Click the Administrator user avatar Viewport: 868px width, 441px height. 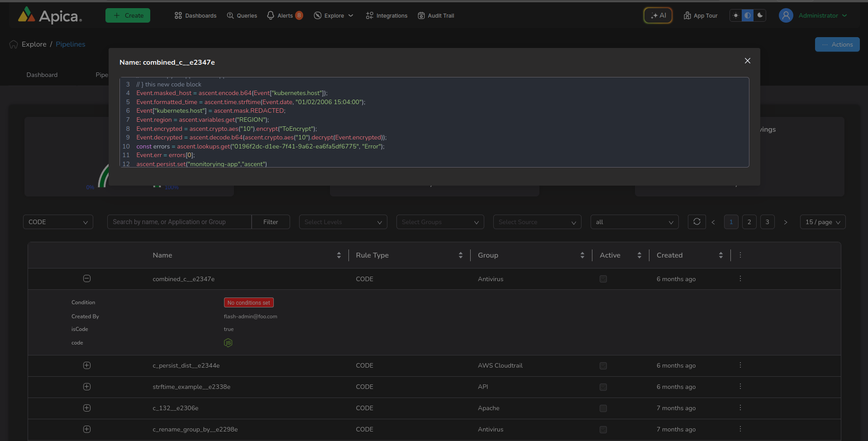786,15
